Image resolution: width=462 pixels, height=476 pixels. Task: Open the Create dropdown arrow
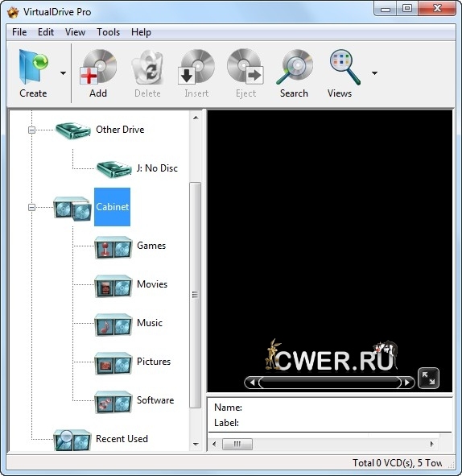pos(63,73)
